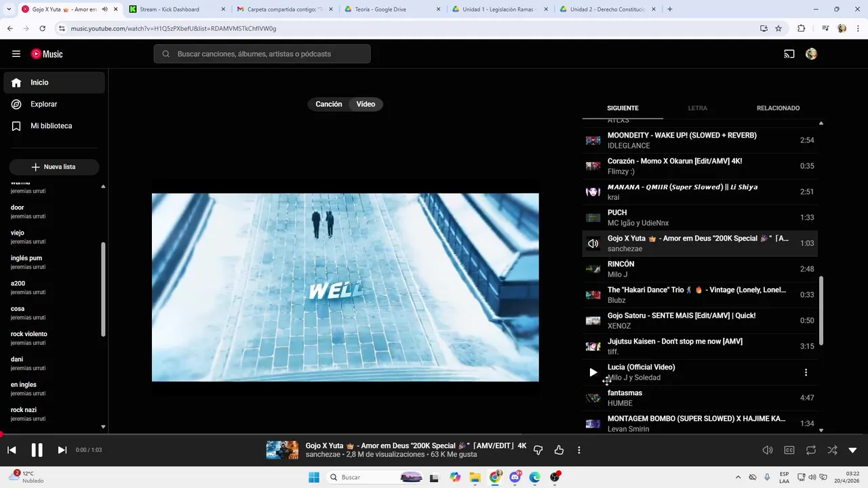This screenshot has width=868, height=488.
Task: Click the YouTube Music logo
Action: [47, 54]
